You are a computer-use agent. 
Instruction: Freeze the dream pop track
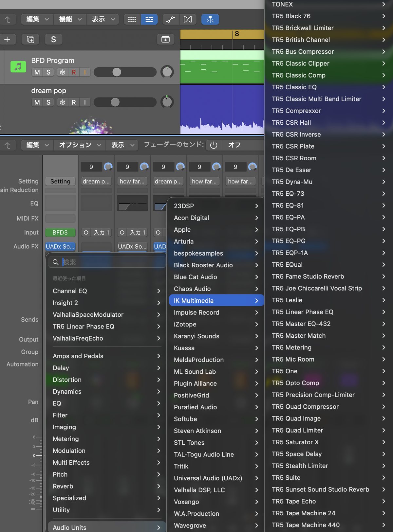[62, 102]
